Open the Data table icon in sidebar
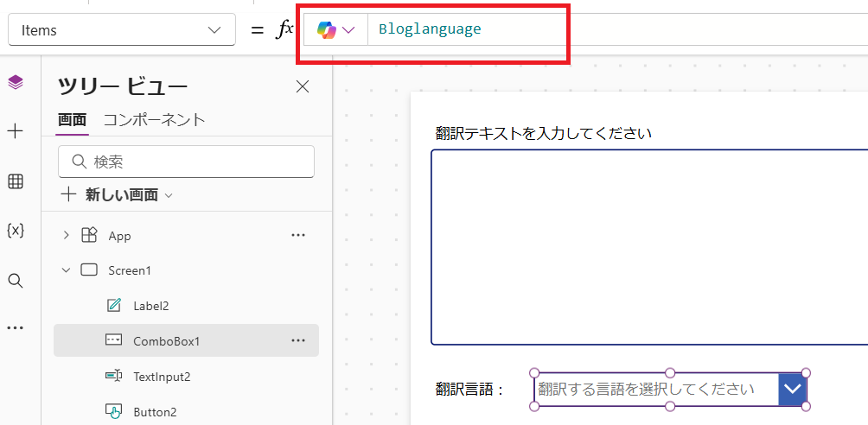The height and width of the screenshot is (425, 868). click(x=16, y=181)
